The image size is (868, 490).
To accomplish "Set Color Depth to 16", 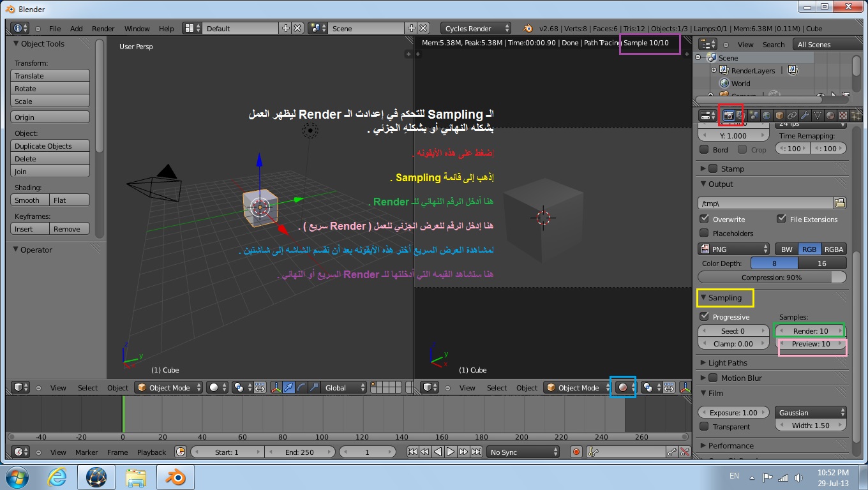I will [x=822, y=263].
